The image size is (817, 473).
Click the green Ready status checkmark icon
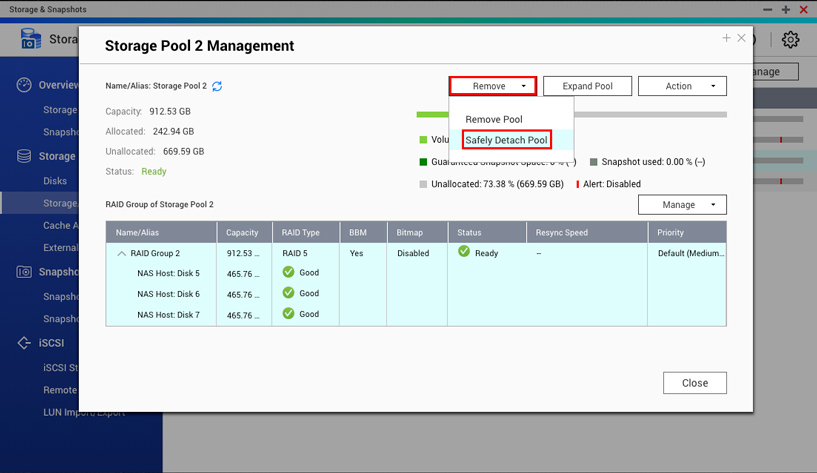coord(464,252)
